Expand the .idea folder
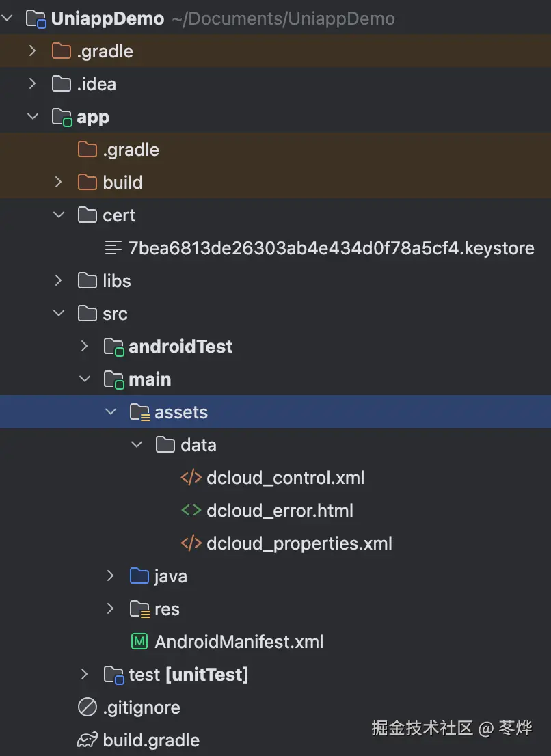Viewport: 551px width, 756px height. (x=33, y=84)
